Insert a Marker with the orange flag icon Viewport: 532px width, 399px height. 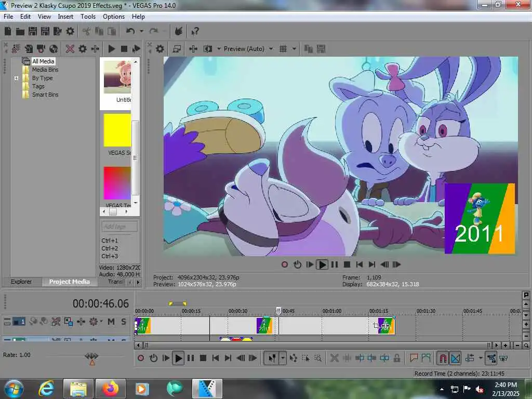pos(414,357)
